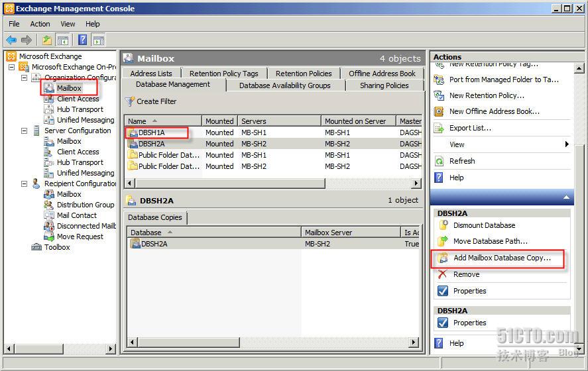Image resolution: width=588 pixels, height=371 pixels.
Task: Click the New Offline Address Book icon
Action: coord(439,111)
